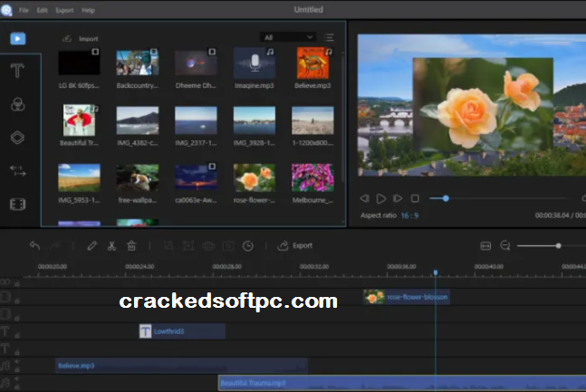Open the Help menu
Viewport: 586px width, 392px height.
(88, 10)
